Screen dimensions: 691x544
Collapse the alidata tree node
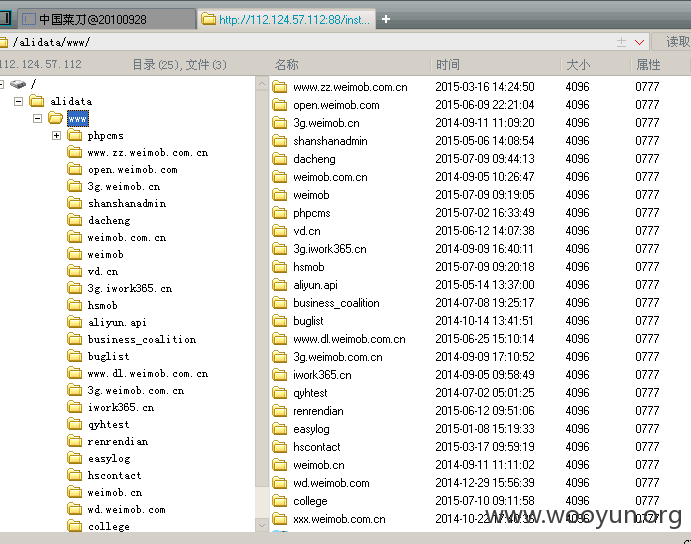click(19, 101)
